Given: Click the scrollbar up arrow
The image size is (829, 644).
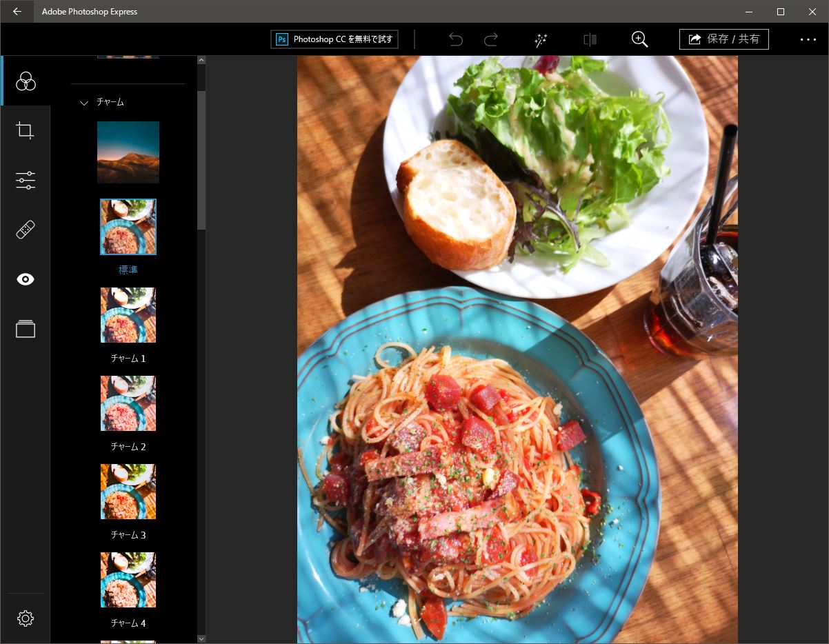Looking at the screenshot, I should pos(201,61).
